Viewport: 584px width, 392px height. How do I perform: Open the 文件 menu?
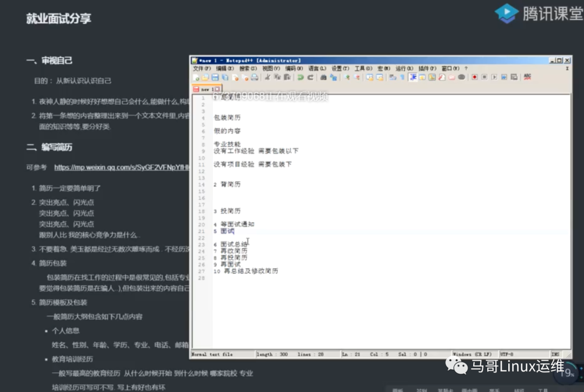click(x=199, y=68)
